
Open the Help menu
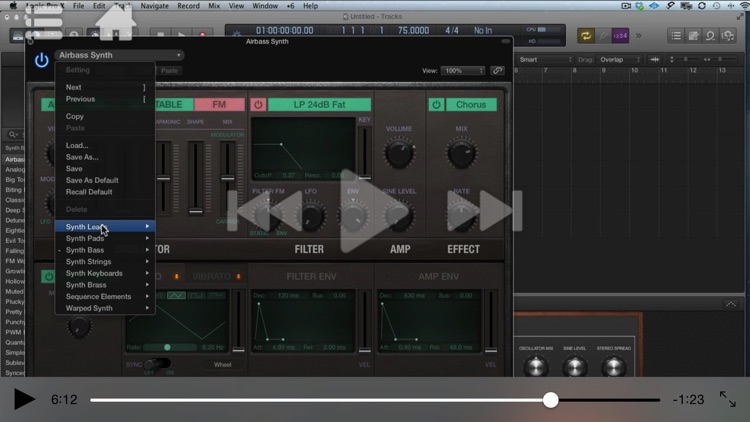(x=310, y=6)
